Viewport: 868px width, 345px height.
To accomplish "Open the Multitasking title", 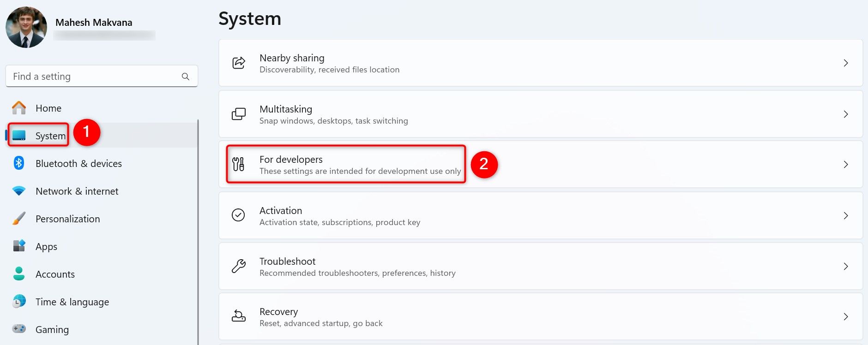I will [286, 109].
